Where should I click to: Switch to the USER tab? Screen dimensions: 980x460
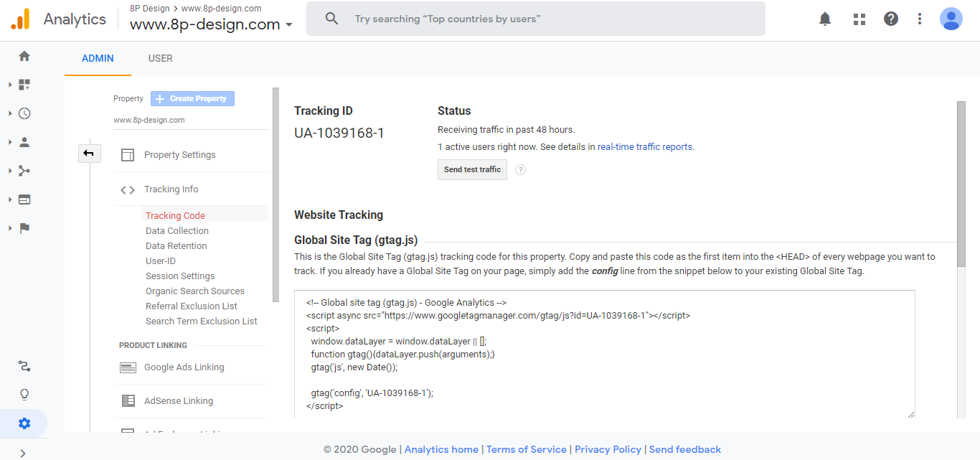(160, 58)
